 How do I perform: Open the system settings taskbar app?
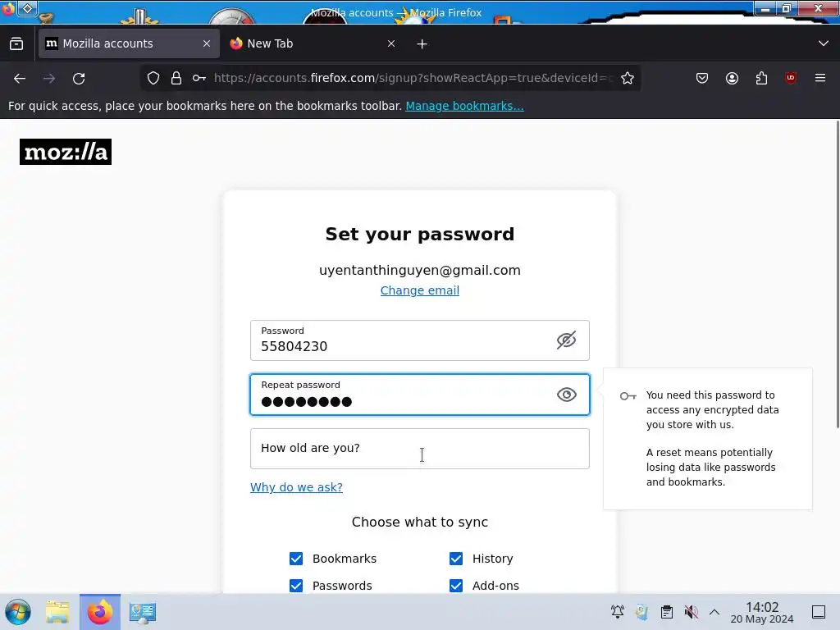point(143,612)
